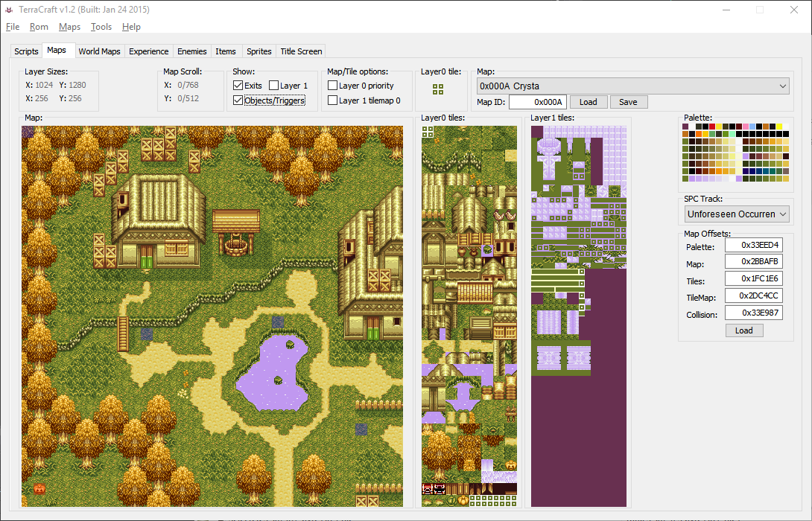This screenshot has height=521, width=812.
Task: Click the Save button
Action: click(x=628, y=102)
